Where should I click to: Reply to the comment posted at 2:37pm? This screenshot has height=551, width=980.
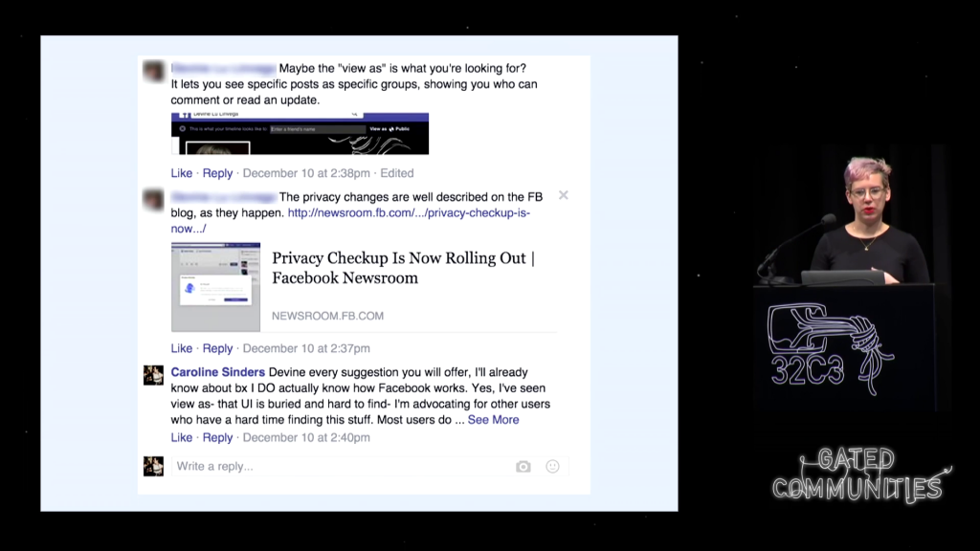pyautogui.click(x=217, y=348)
